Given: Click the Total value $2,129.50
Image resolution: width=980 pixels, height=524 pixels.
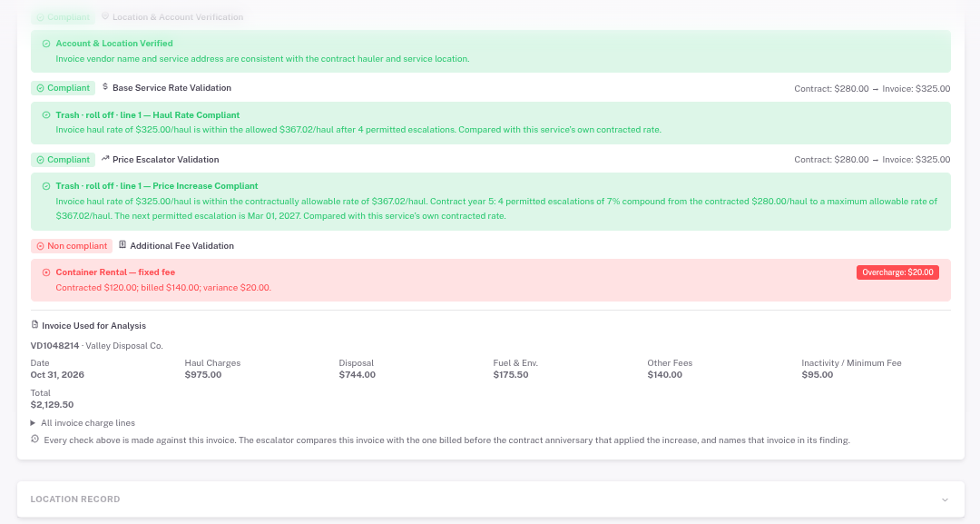Looking at the screenshot, I should (x=52, y=404).
